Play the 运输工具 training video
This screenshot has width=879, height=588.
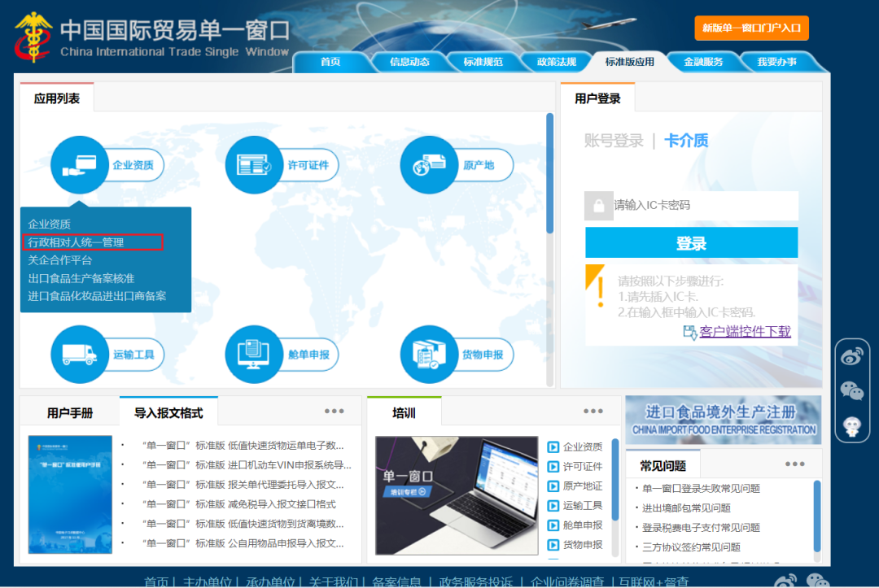553,506
